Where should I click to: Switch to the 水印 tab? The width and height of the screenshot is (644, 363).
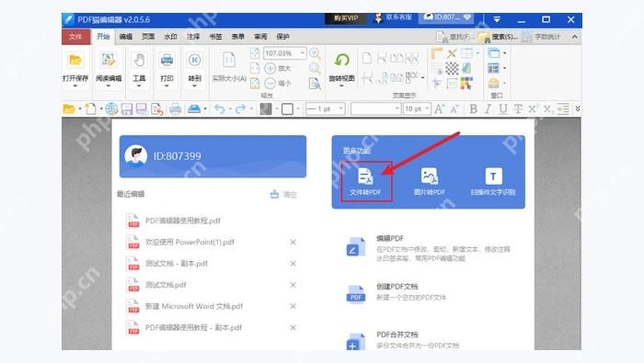click(x=170, y=37)
